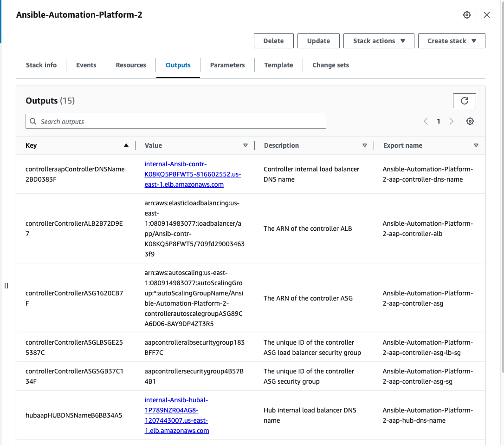Sort outputs by Key column
Viewport: 504px width, 445px height.
(126, 145)
